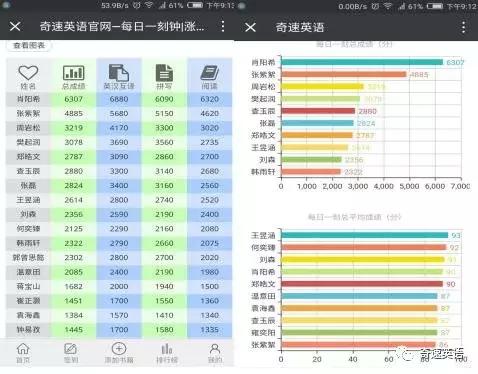Tap the reading book icon

[x=209, y=72]
